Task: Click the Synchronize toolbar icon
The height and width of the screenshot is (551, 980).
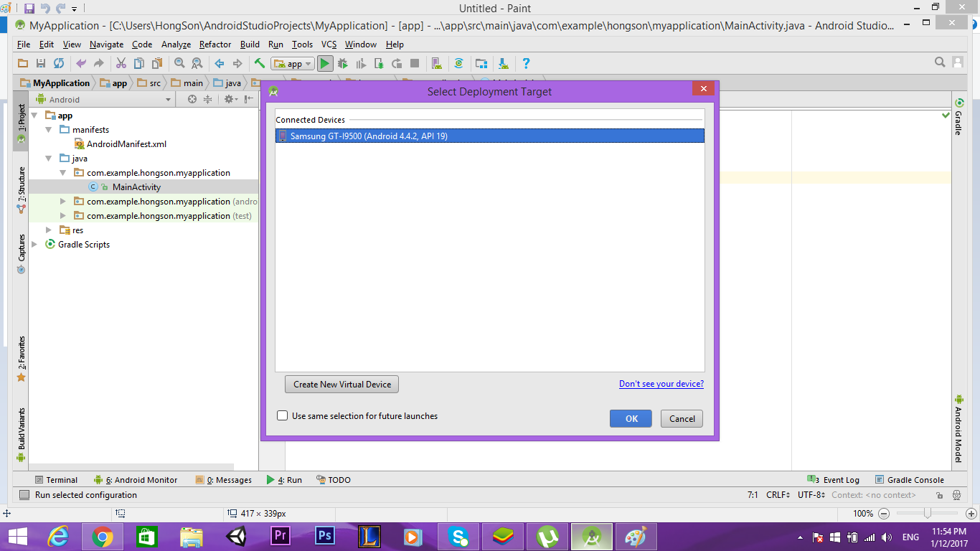Action: coord(59,64)
